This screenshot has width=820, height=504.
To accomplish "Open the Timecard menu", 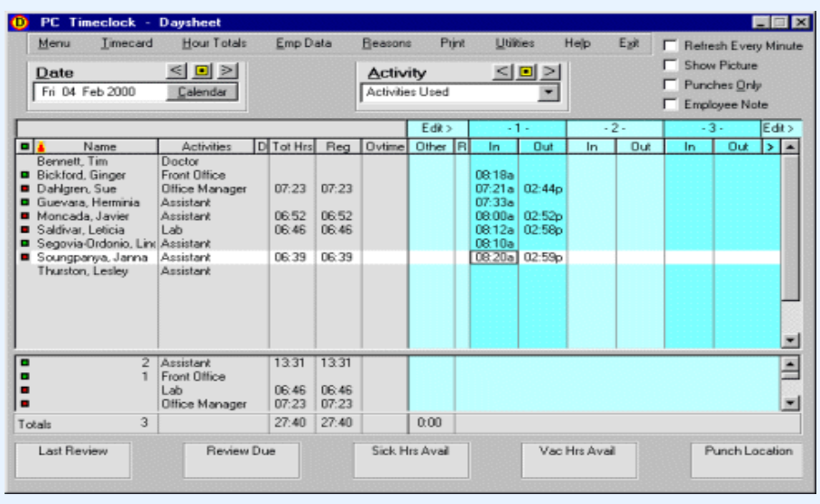I will pyautogui.click(x=126, y=43).
